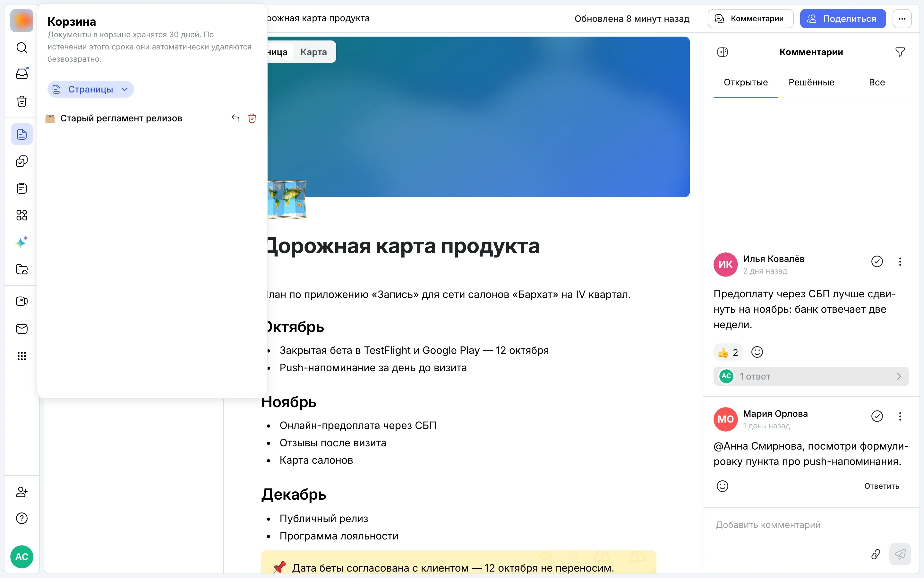Open the nine-dot apps menu icon
The width and height of the screenshot is (924, 578).
(x=22, y=356)
